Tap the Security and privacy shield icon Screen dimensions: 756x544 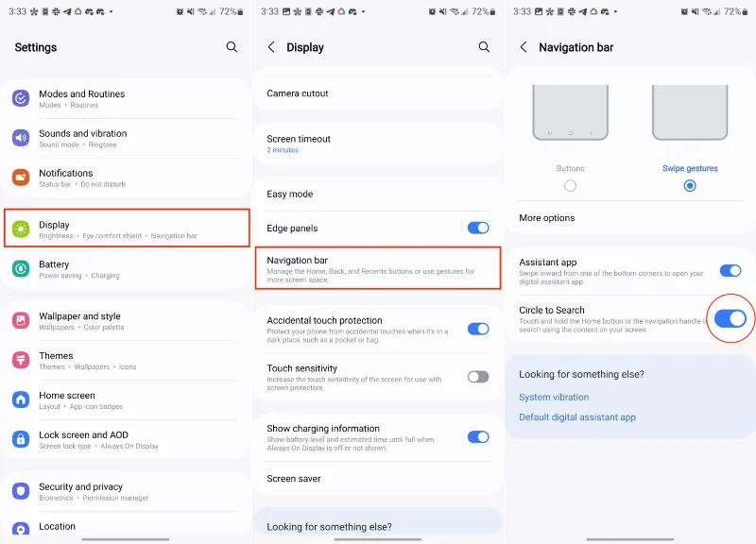point(21,491)
